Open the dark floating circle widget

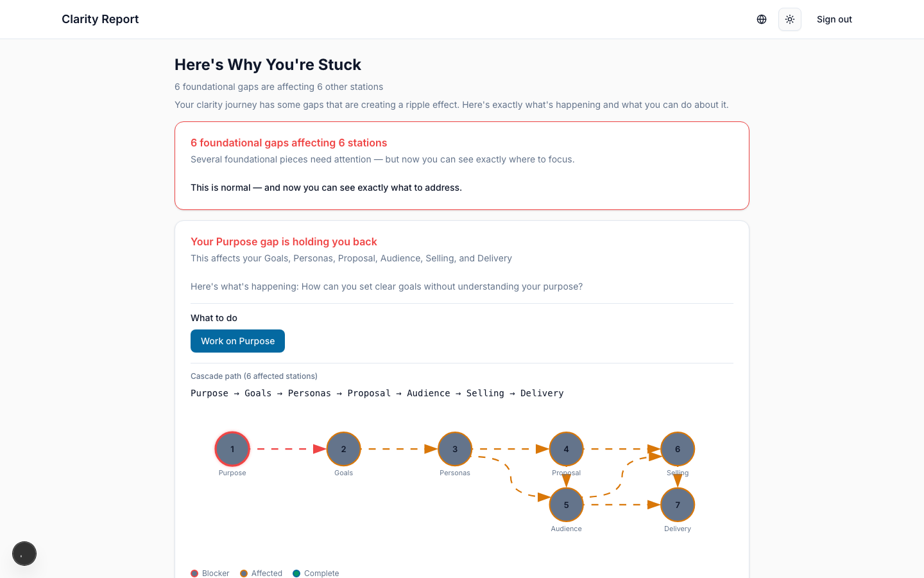tap(24, 554)
